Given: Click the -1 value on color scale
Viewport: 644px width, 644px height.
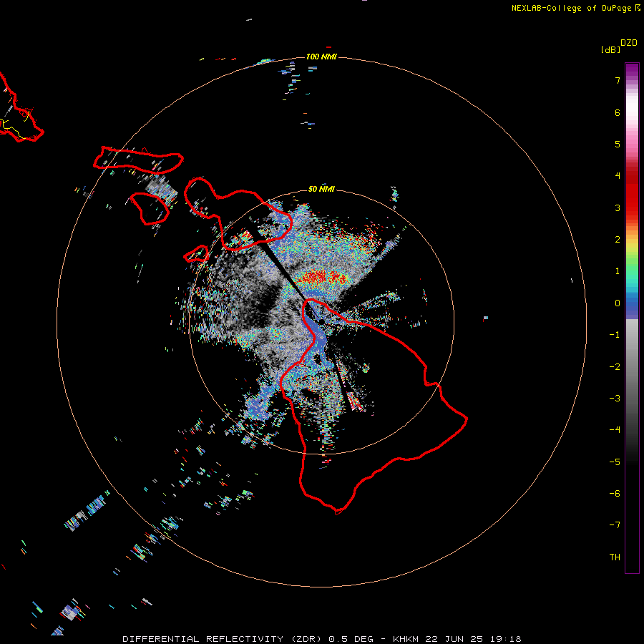Looking at the screenshot, I should pyautogui.click(x=615, y=335).
